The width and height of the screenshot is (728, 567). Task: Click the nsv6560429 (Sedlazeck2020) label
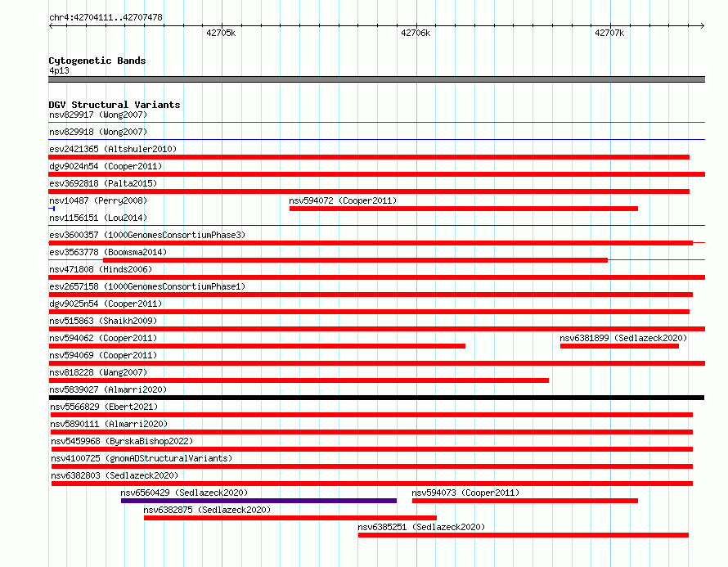(184, 493)
